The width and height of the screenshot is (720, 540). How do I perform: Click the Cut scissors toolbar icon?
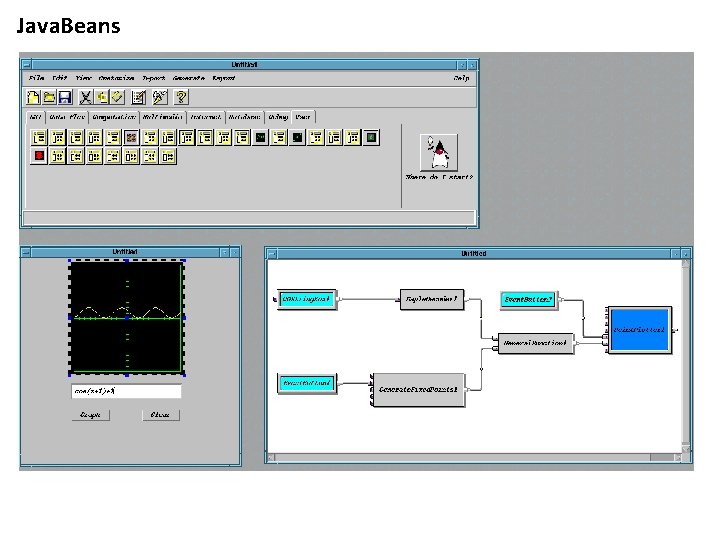(85, 97)
